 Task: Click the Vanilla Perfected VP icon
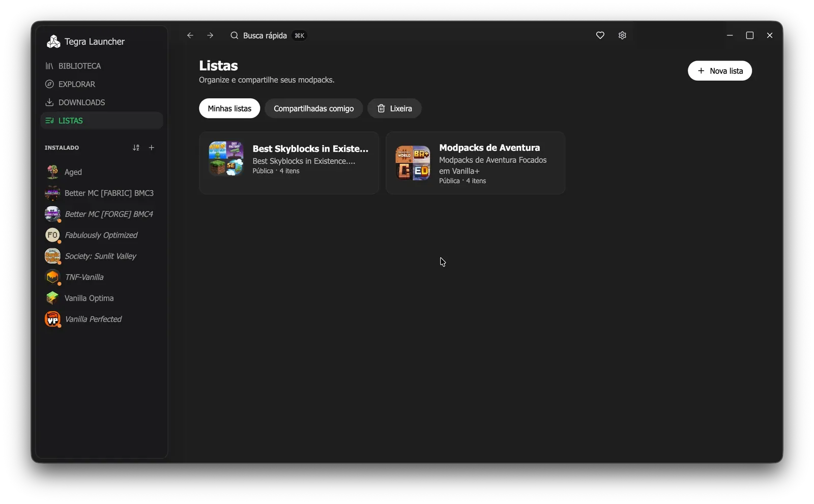point(52,319)
